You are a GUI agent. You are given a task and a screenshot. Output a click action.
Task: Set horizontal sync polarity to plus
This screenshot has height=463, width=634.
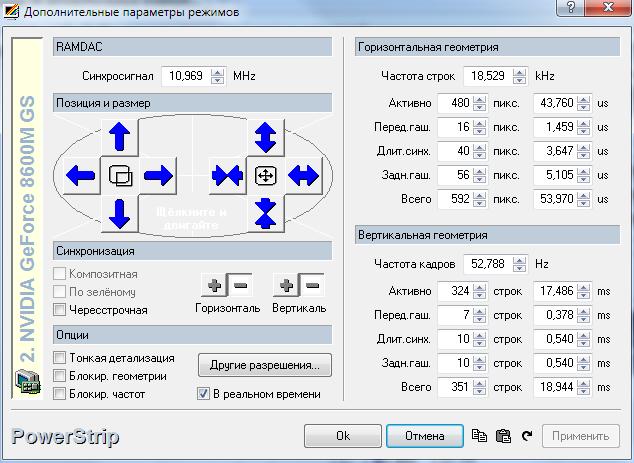(213, 286)
